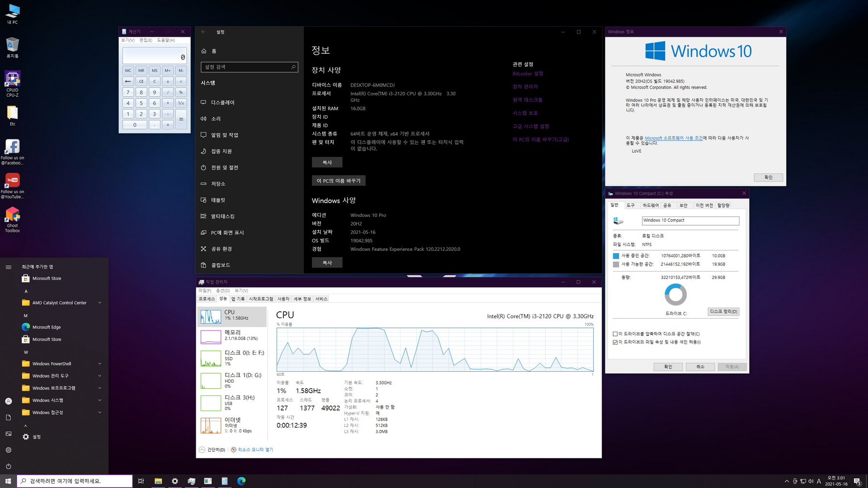
Task: Open the 편집(E) menu in Calculator
Action: click(146, 40)
